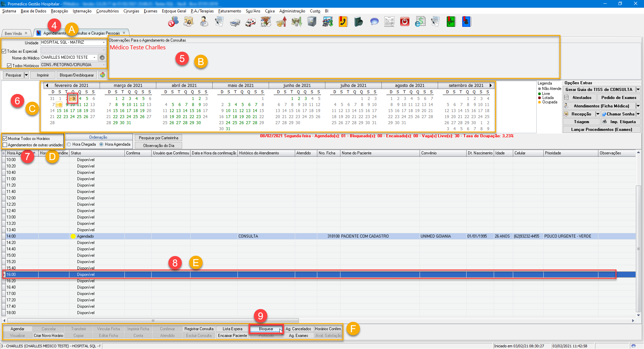Click the ambulance icon in the toolbar
Viewport: 644px width, 349px height.
tap(250, 22)
